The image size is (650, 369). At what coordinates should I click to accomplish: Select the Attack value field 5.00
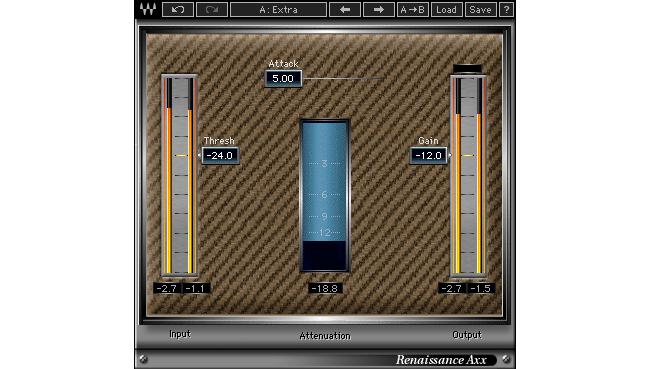283,79
